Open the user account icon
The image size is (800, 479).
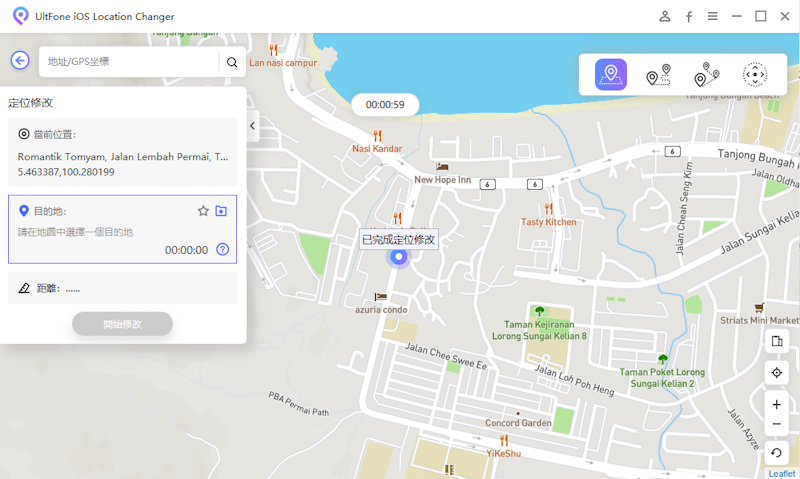tap(665, 17)
